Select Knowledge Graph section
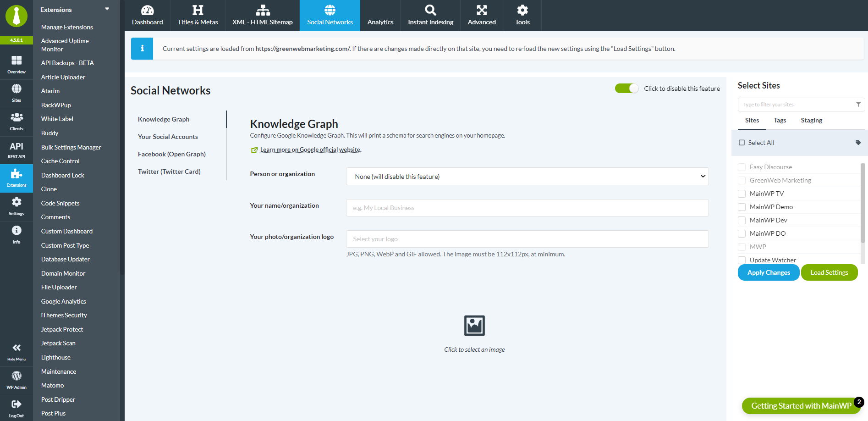Viewport: 868px width, 421px height. (x=164, y=119)
